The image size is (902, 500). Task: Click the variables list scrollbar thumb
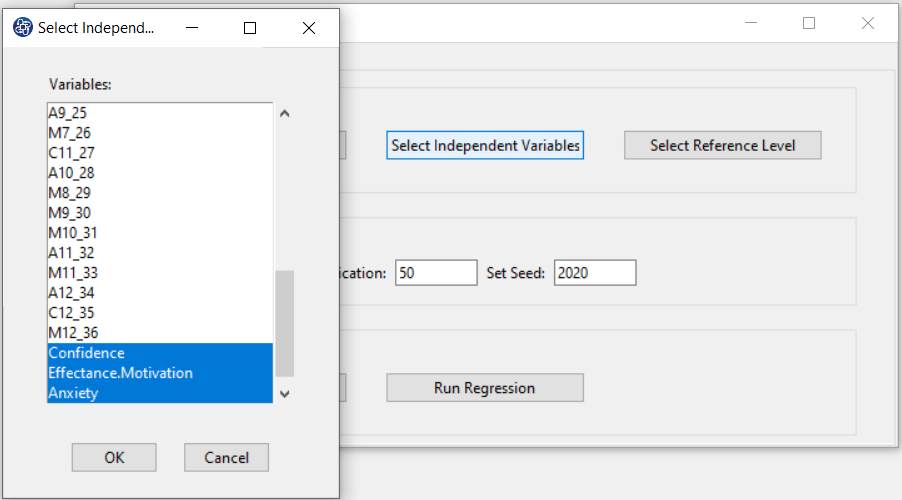click(285, 323)
